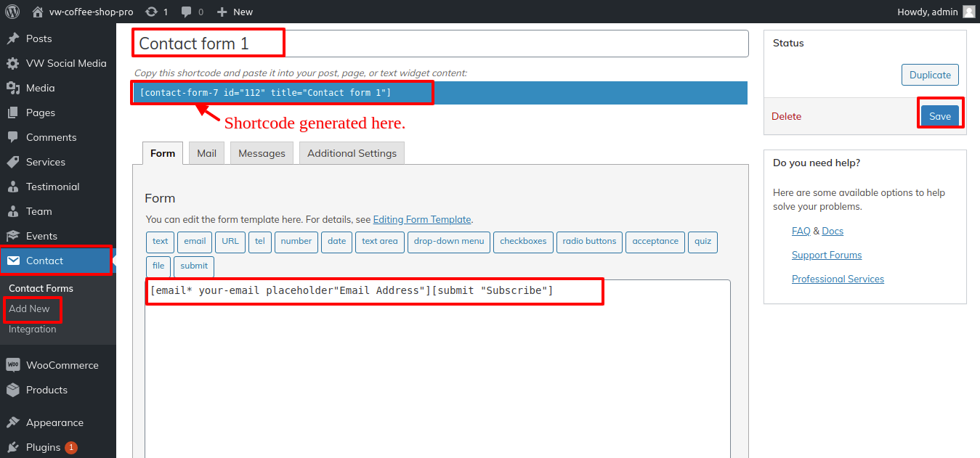Switch to the Mail tab
Image resolution: width=980 pixels, height=458 pixels.
(206, 153)
